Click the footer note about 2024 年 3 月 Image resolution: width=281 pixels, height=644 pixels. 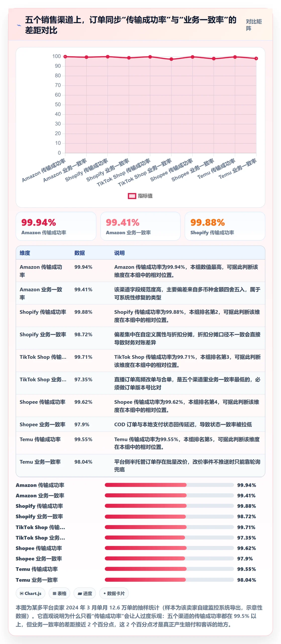click(139, 616)
